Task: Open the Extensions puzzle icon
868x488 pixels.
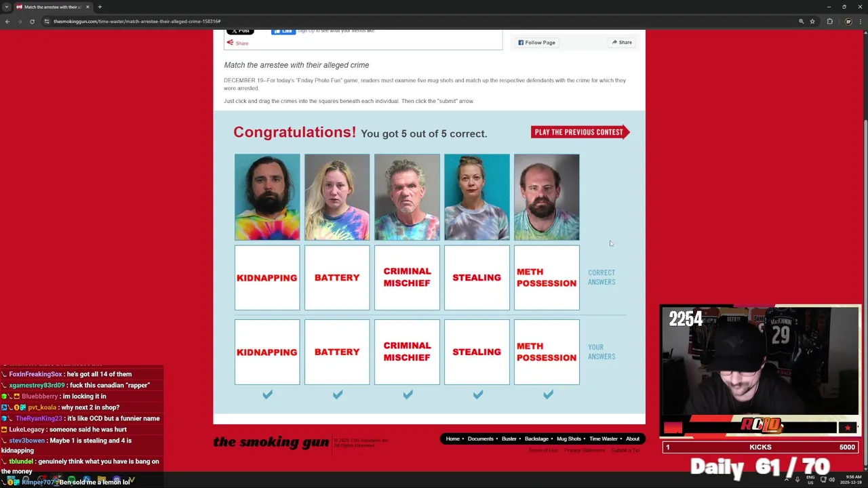Action: click(x=829, y=21)
